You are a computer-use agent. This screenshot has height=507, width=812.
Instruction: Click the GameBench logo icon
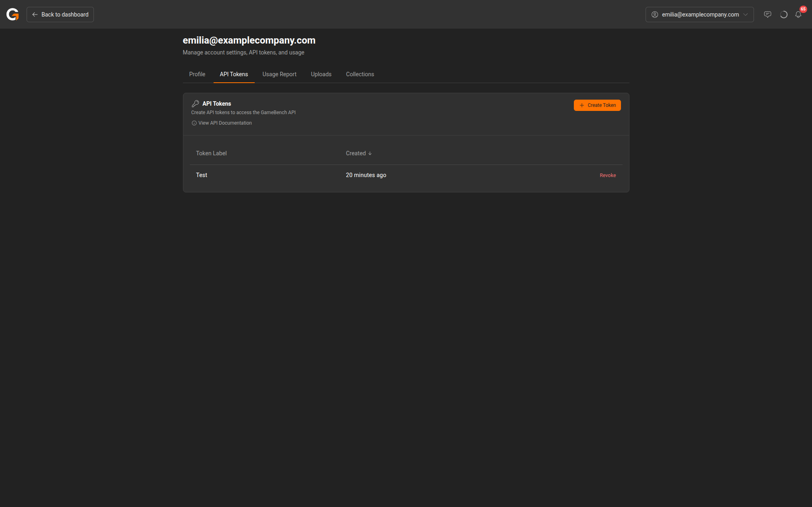pos(12,15)
